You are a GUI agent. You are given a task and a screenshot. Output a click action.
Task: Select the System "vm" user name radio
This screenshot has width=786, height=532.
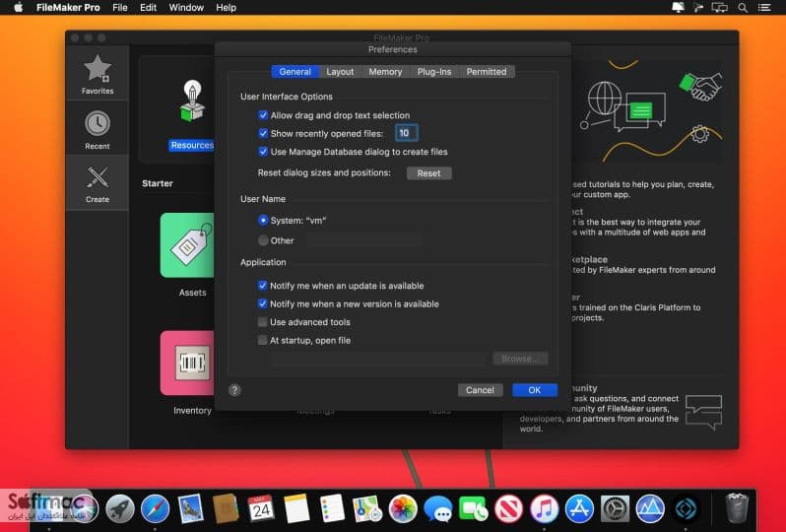[263, 220]
